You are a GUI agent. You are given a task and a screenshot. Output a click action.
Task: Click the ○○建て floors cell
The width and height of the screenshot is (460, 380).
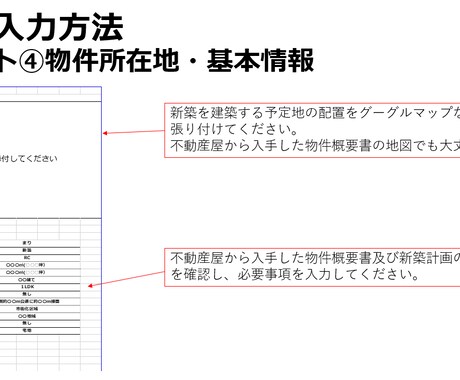[27, 280]
